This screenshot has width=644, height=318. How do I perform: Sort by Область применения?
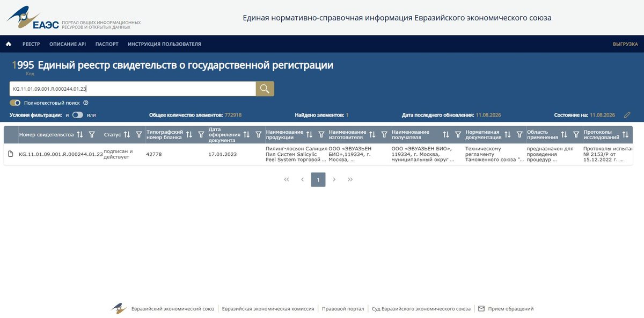click(564, 135)
